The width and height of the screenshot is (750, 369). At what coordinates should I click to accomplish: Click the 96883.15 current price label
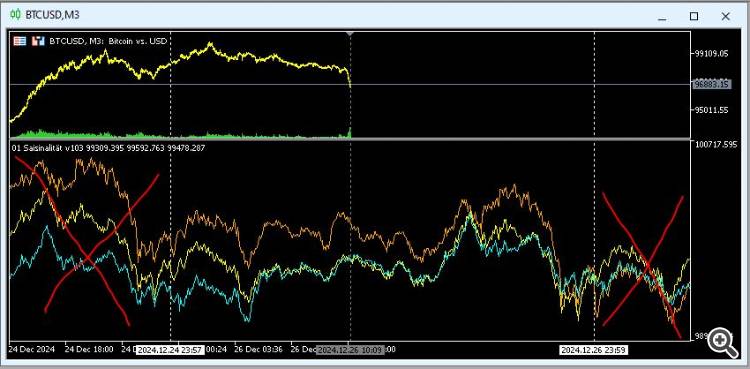click(710, 84)
